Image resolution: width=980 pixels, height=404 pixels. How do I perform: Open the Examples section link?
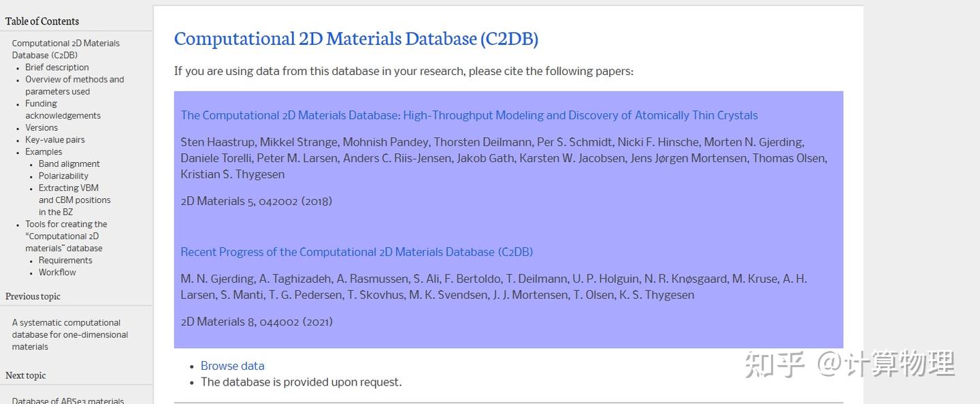[44, 152]
